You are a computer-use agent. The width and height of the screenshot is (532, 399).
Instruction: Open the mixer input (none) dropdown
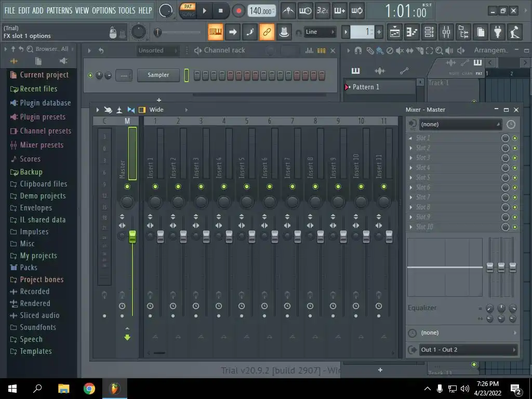[x=460, y=125]
